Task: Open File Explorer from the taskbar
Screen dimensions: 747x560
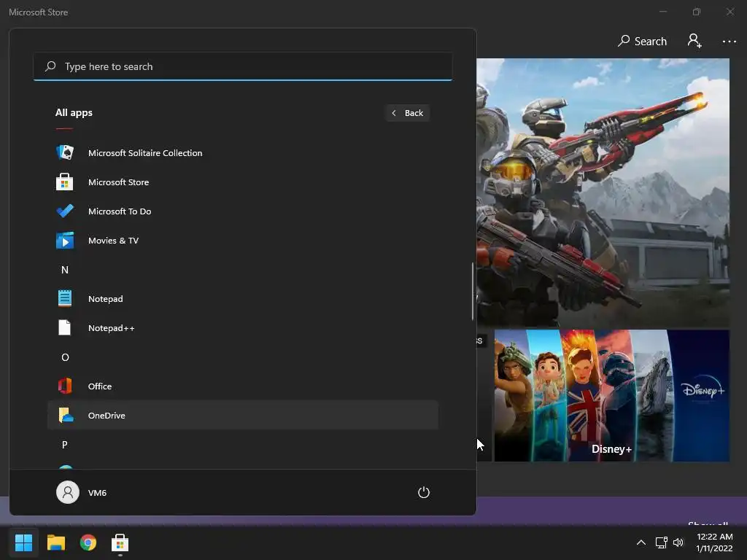Action: click(x=55, y=542)
